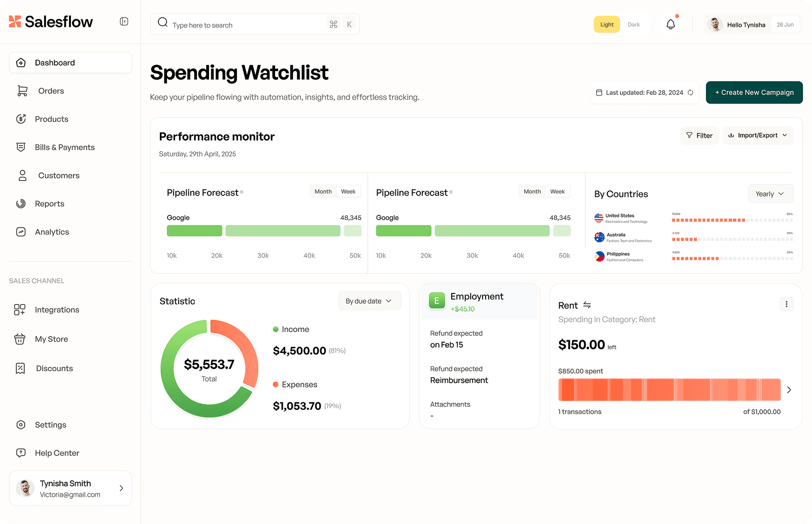Click the Customers person icon
The width and height of the screenshot is (812, 524).
pos(22,176)
